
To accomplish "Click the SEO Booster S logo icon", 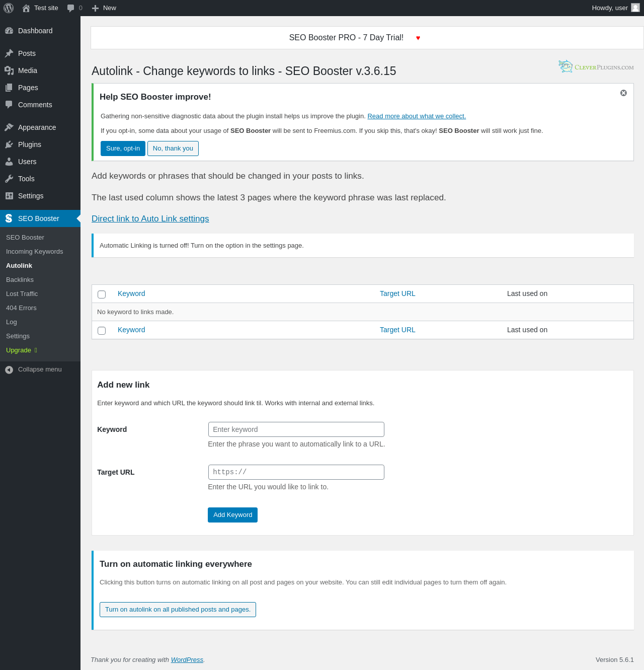I will (x=9, y=218).
